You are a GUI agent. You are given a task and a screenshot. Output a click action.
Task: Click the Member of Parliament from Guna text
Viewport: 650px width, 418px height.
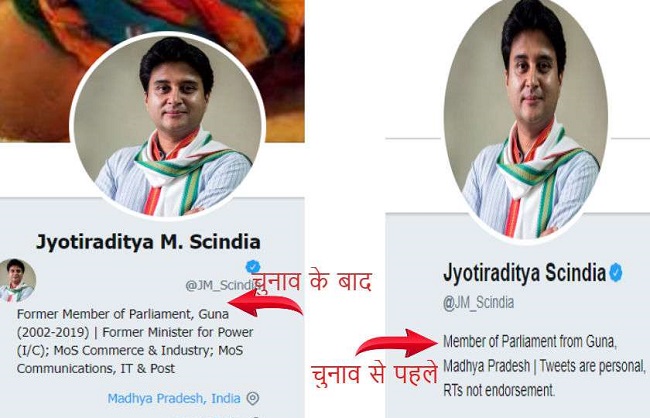coord(530,342)
